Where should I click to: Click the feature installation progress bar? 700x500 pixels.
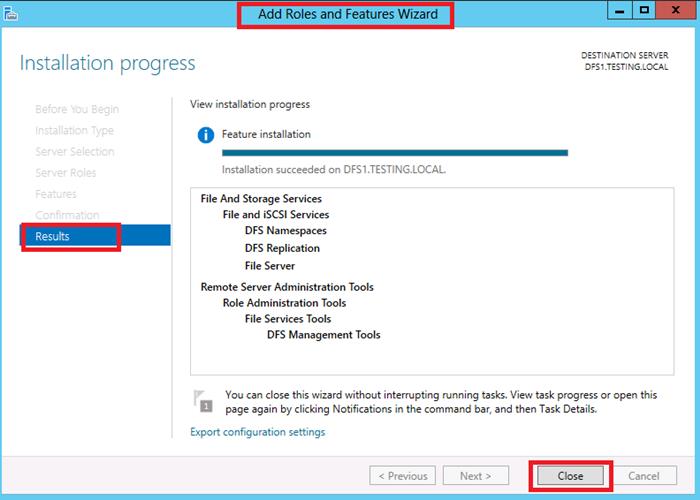click(395, 153)
